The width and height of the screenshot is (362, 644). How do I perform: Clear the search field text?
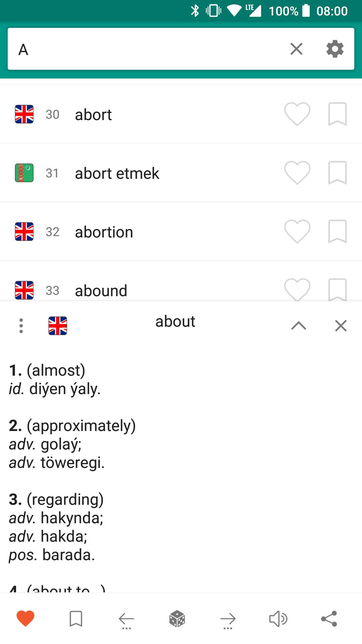[296, 49]
